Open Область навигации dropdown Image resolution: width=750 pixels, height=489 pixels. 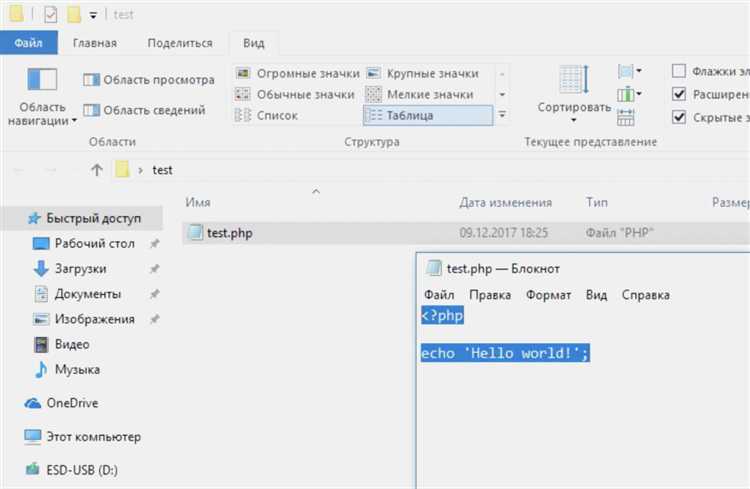(42, 97)
